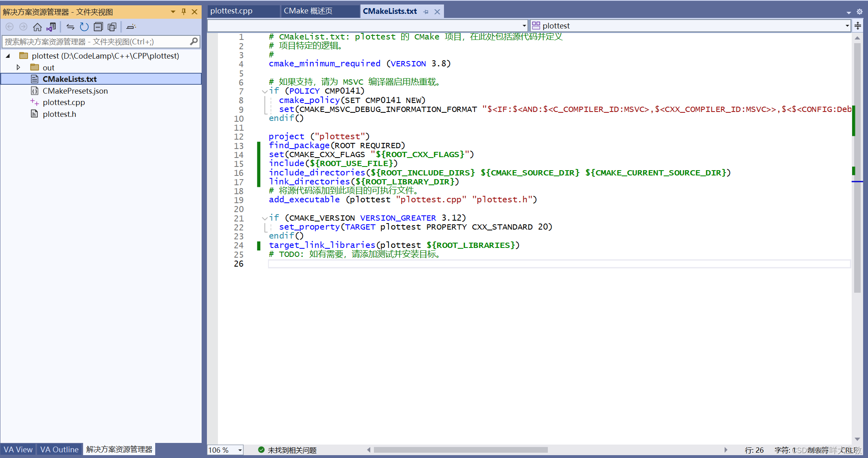Expand the out folder in Solution Explorer
The height and width of the screenshot is (458, 868).
tap(19, 67)
